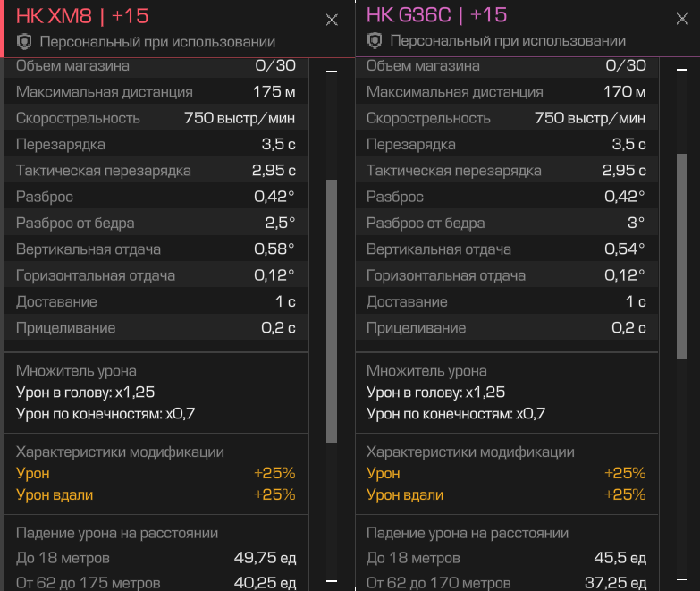Viewport: 700px width, 591px height.
Task: Click XM8 'Прицеливание' 0,2 с row
Action: (156, 327)
